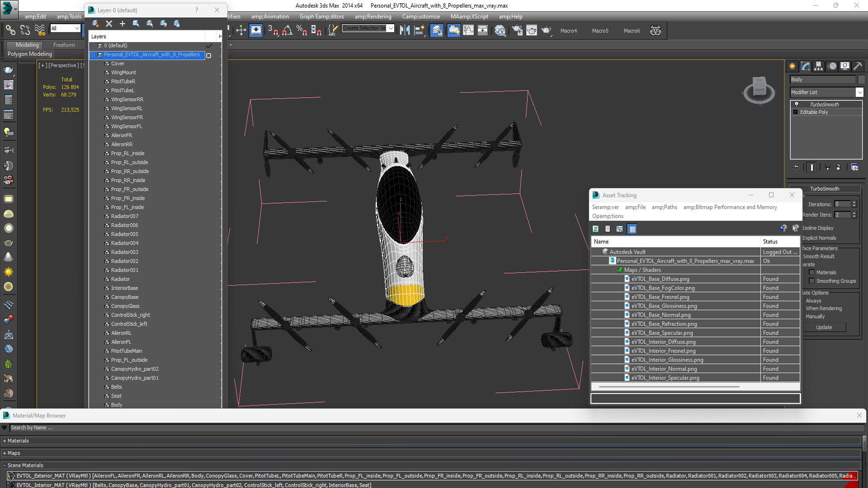Open the Graph Editors menu
868x488 pixels.
321,17
